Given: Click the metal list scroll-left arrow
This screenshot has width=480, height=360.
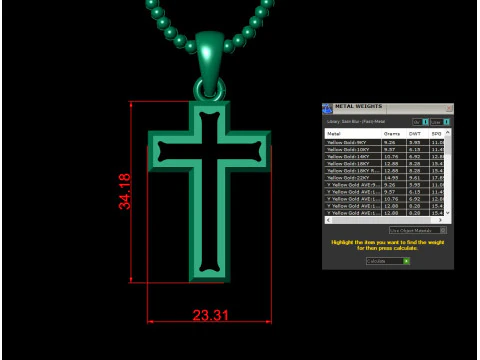Looking at the screenshot, I should point(328,220).
